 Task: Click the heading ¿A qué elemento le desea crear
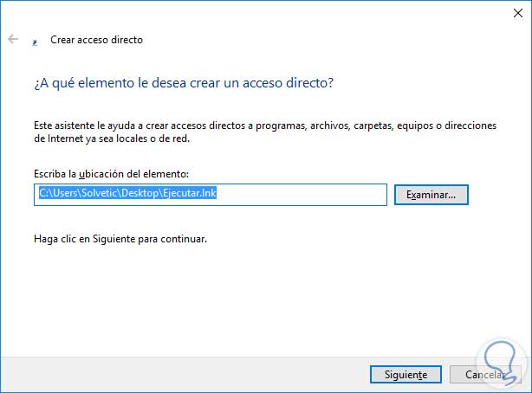point(184,83)
